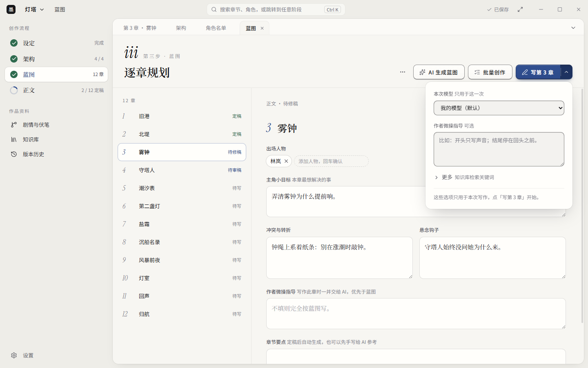Image resolution: width=588 pixels, height=368 pixels.
Task: Open the 灯塔 project switcher dropdown
Action: click(34, 9)
